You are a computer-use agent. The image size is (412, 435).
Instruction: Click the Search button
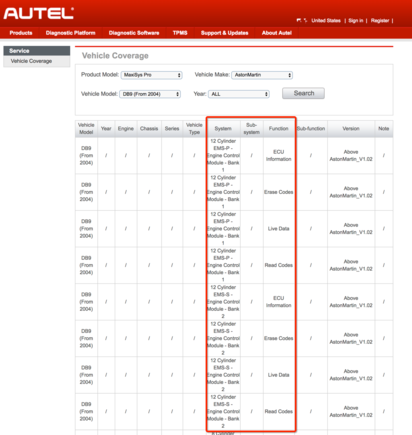point(303,93)
